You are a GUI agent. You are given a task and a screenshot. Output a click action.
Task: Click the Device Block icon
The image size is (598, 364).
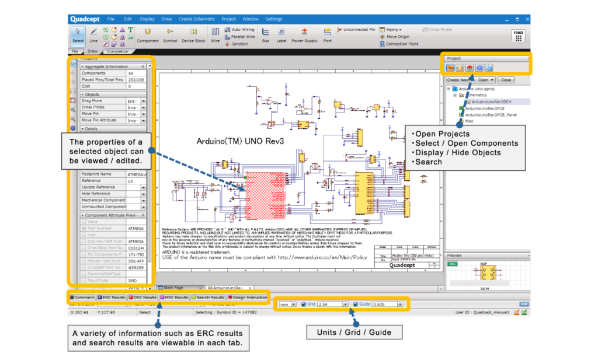click(193, 34)
